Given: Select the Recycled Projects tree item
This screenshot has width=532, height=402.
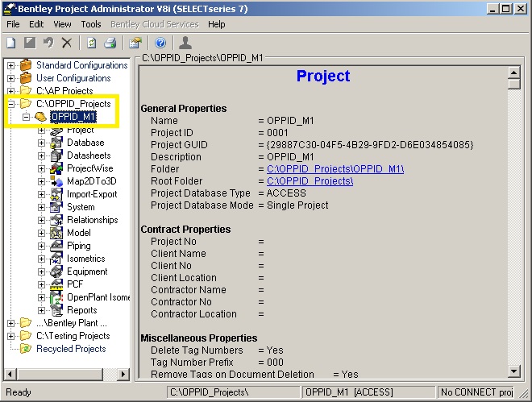Looking at the screenshot, I should (x=71, y=349).
